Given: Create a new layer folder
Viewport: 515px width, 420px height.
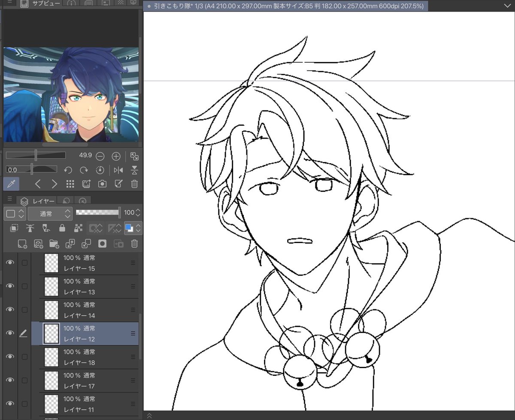Looking at the screenshot, I should (54, 244).
